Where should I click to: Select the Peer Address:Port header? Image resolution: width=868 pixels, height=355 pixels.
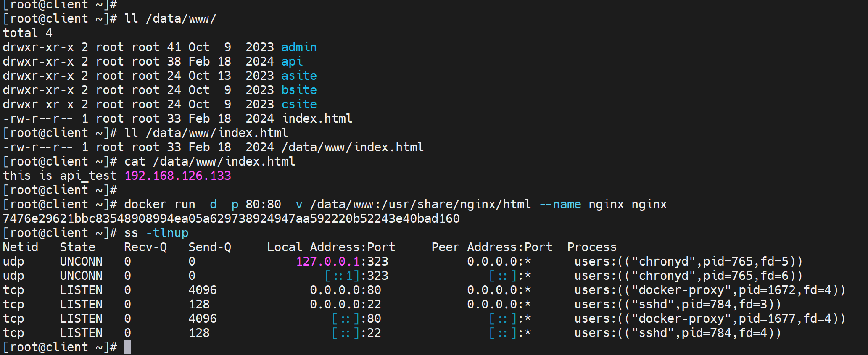click(491, 247)
